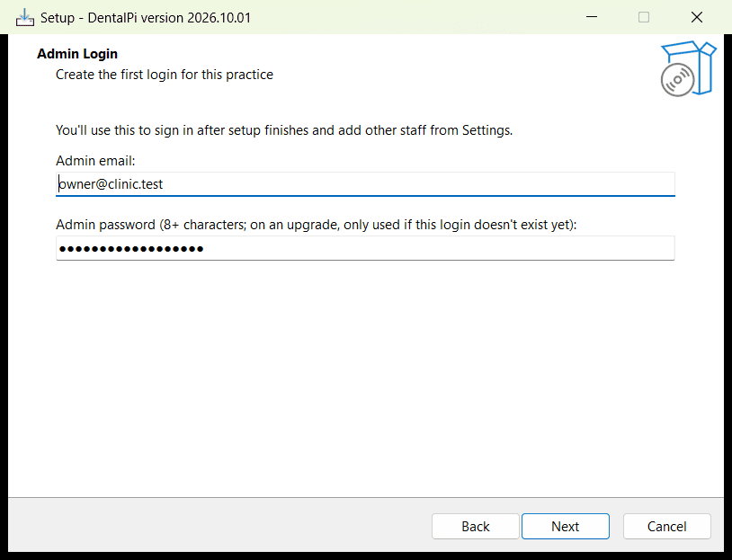Click the 'Admin Login' heading
Viewport: 732px width, 560px height.
click(77, 54)
